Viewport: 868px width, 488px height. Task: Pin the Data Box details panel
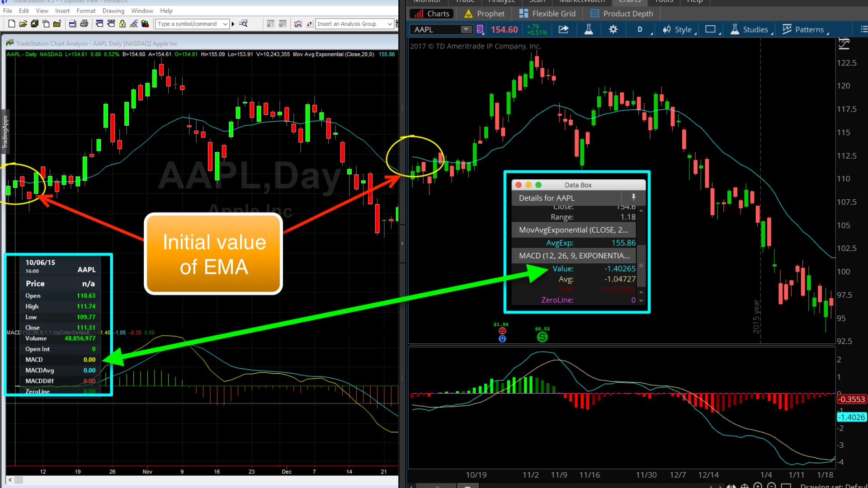[633, 197]
